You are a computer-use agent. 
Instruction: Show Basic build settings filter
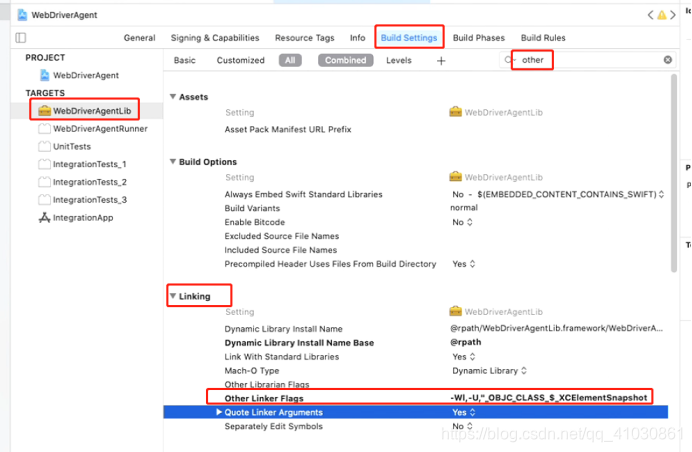click(184, 60)
